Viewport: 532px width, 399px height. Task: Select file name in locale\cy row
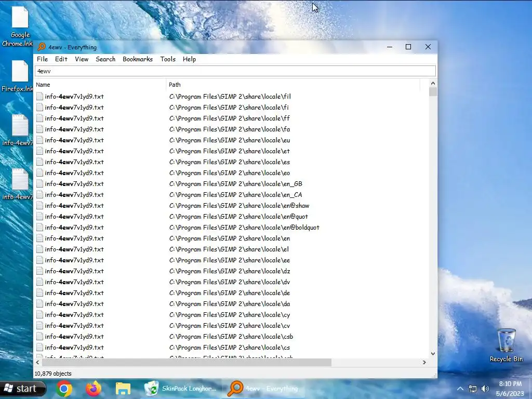(74, 314)
